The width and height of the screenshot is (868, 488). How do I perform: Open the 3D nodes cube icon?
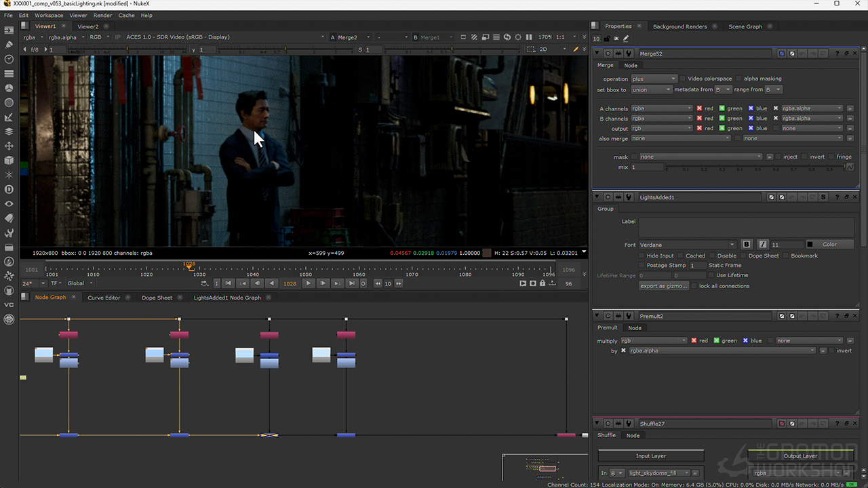pos(9,161)
